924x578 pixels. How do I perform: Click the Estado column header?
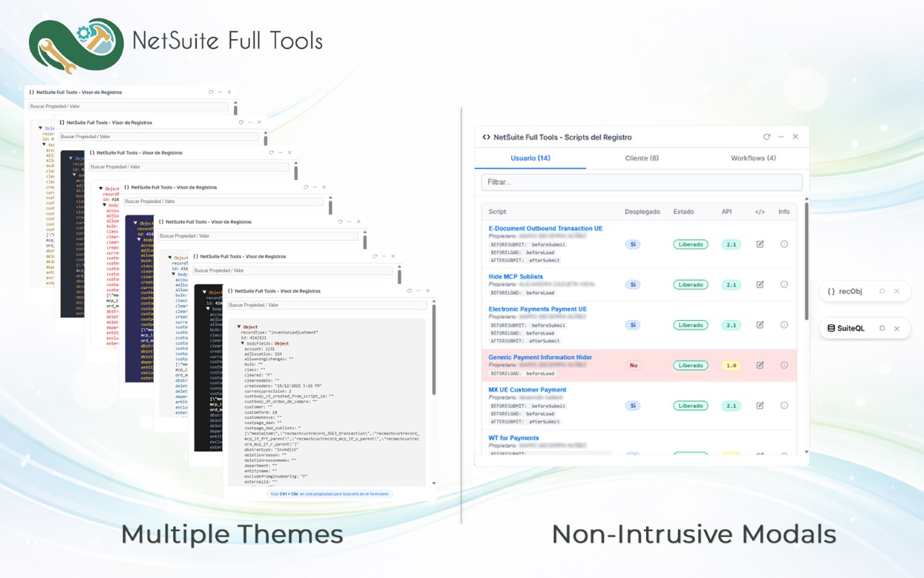tap(684, 212)
